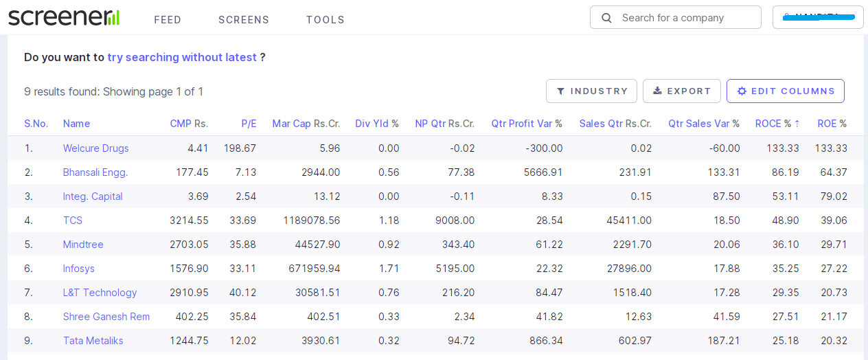The height and width of the screenshot is (360, 868).
Task: Click Tata Metaliks profit var 866.34
Action: click(546, 341)
